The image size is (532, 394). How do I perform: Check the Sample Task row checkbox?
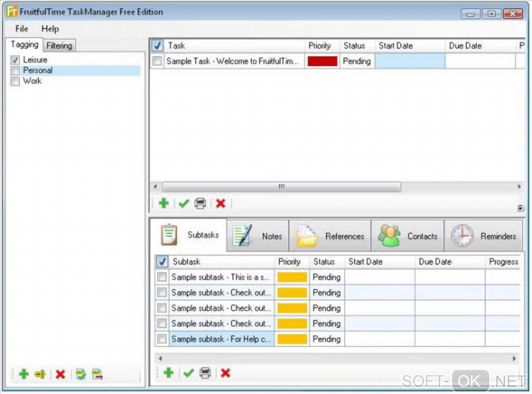tap(157, 61)
